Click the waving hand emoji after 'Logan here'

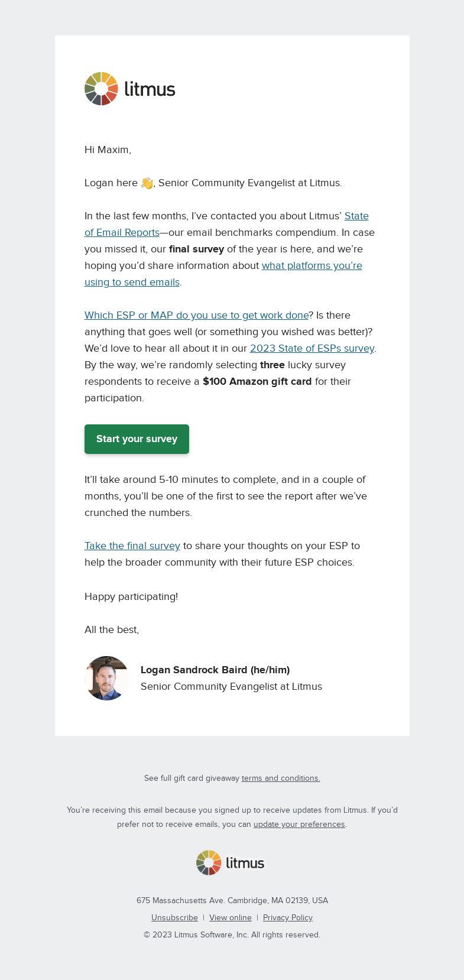pos(147,183)
